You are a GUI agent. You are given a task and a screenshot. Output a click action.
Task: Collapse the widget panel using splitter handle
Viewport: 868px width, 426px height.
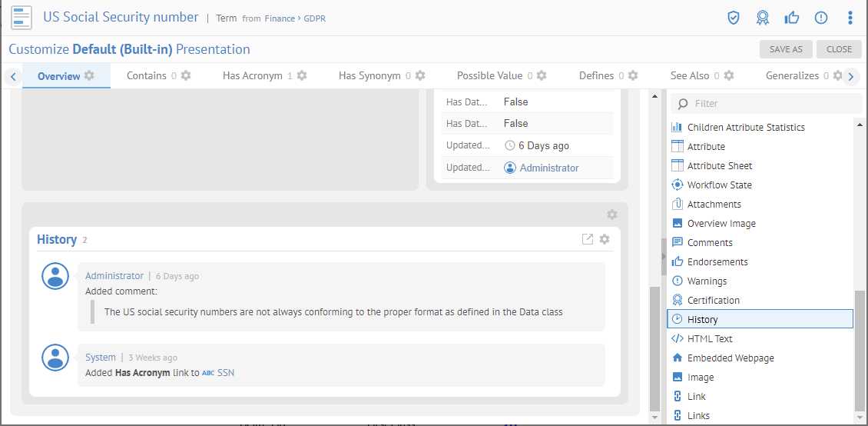[x=664, y=256]
